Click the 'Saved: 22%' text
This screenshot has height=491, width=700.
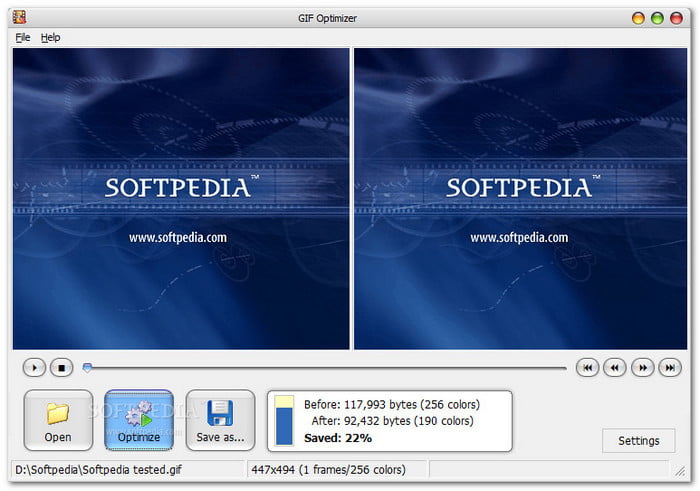338,438
